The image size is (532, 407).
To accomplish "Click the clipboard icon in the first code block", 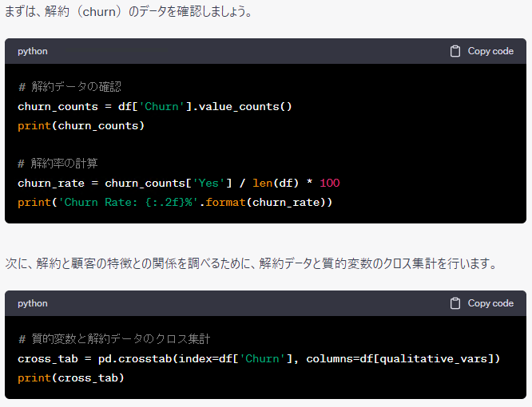I will (x=455, y=51).
